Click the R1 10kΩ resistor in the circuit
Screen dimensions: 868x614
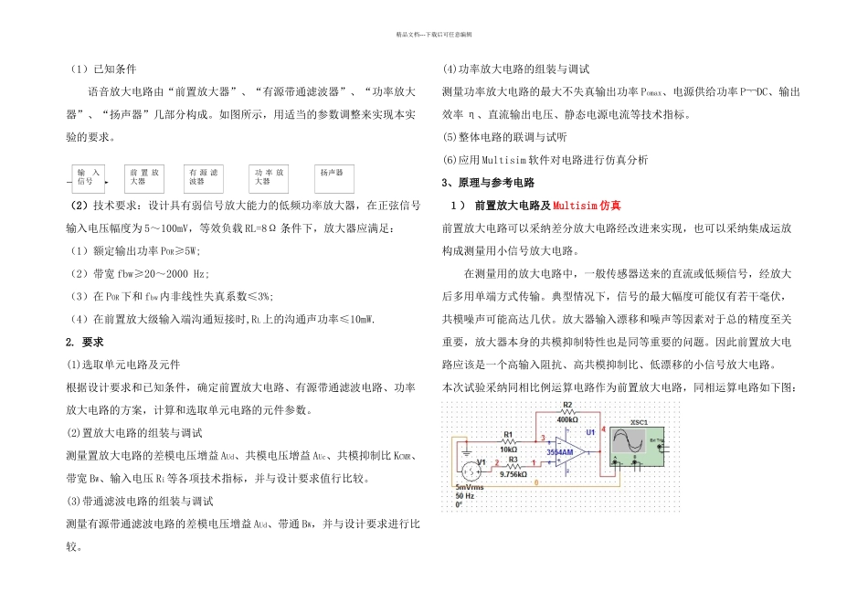(509, 442)
